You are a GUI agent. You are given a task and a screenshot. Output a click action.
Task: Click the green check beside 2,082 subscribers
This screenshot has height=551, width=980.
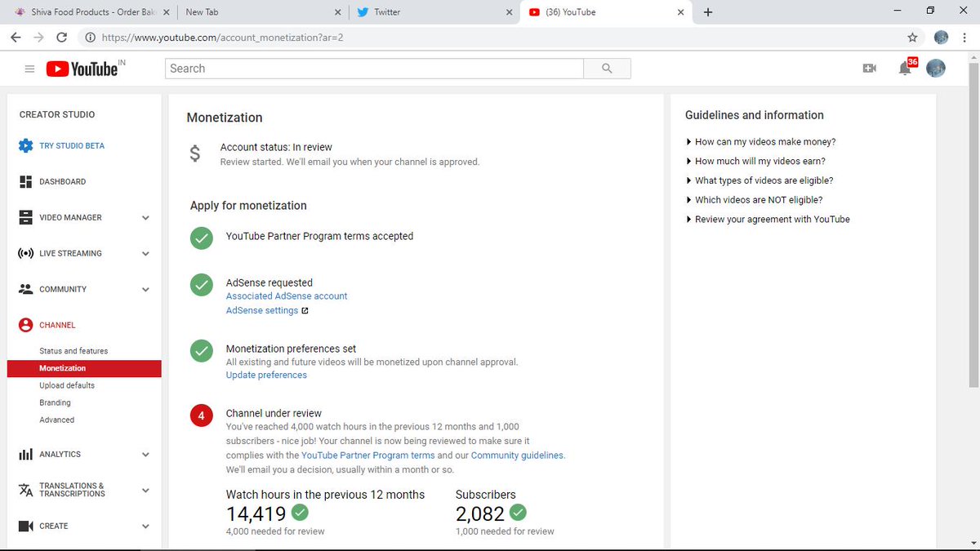pos(518,513)
